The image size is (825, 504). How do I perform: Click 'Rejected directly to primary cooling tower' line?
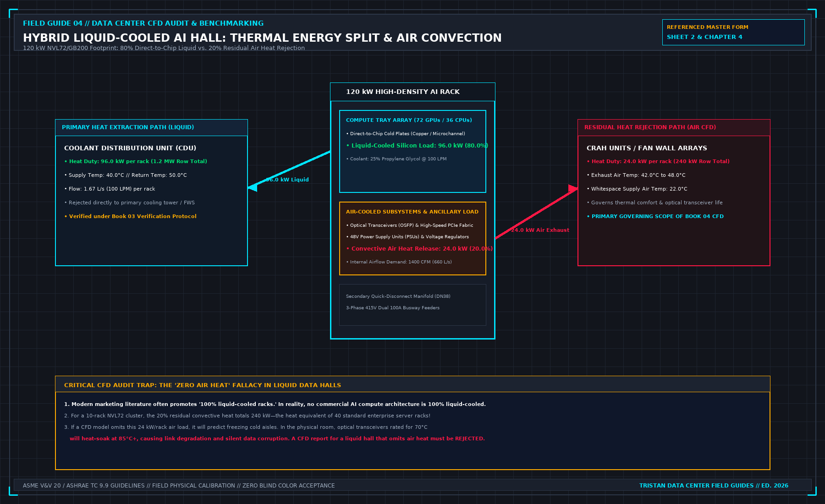coord(129,203)
